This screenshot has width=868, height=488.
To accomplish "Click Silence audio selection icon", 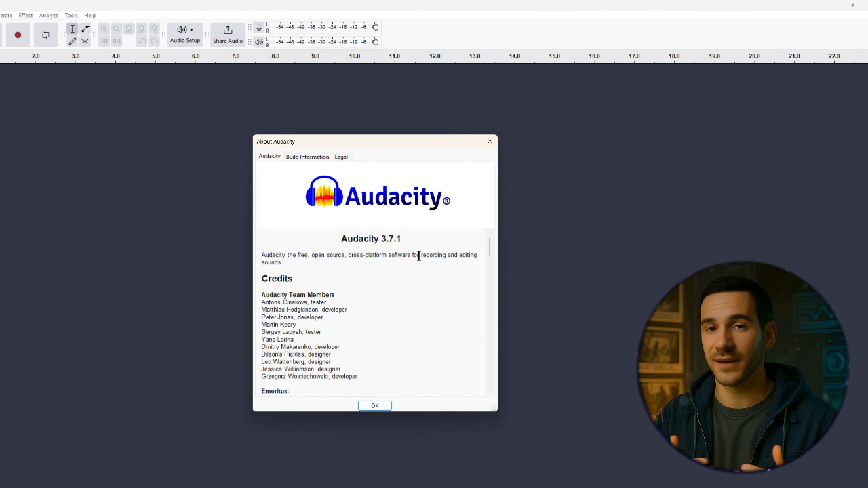I will 117,41.
